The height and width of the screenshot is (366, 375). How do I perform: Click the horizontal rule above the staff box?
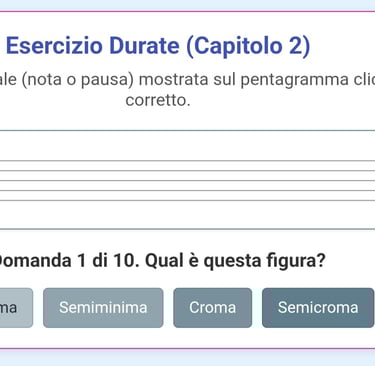click(187, 131)
